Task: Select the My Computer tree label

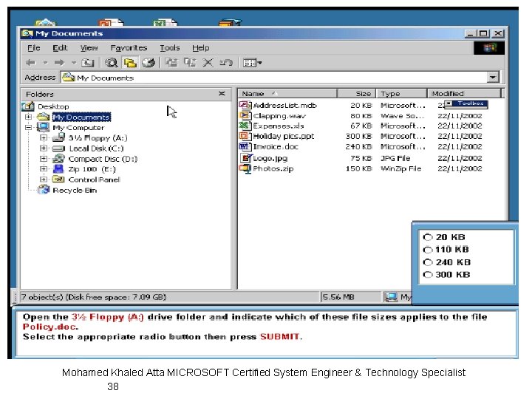Action: point(78,128)
